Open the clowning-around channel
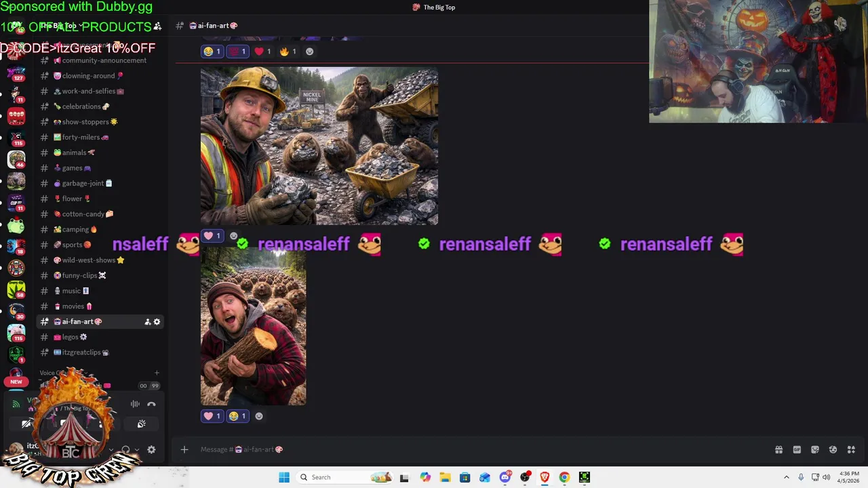The image size is (868, 488). pos(100,76)
